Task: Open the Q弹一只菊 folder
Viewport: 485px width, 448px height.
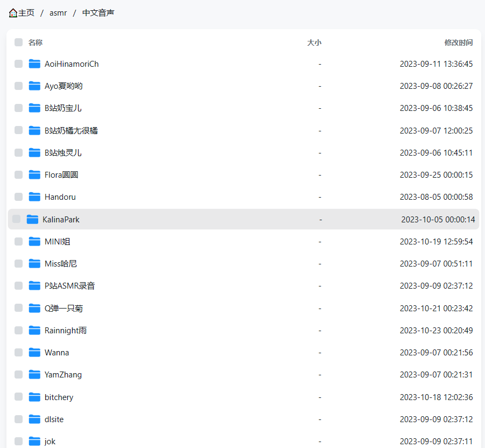Action: click(x=64, y=309)
